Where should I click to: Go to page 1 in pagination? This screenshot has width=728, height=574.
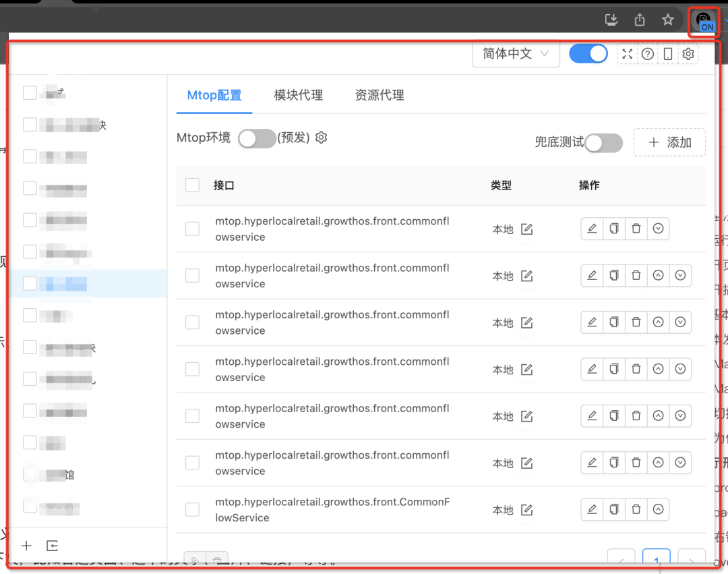(656, 557)
